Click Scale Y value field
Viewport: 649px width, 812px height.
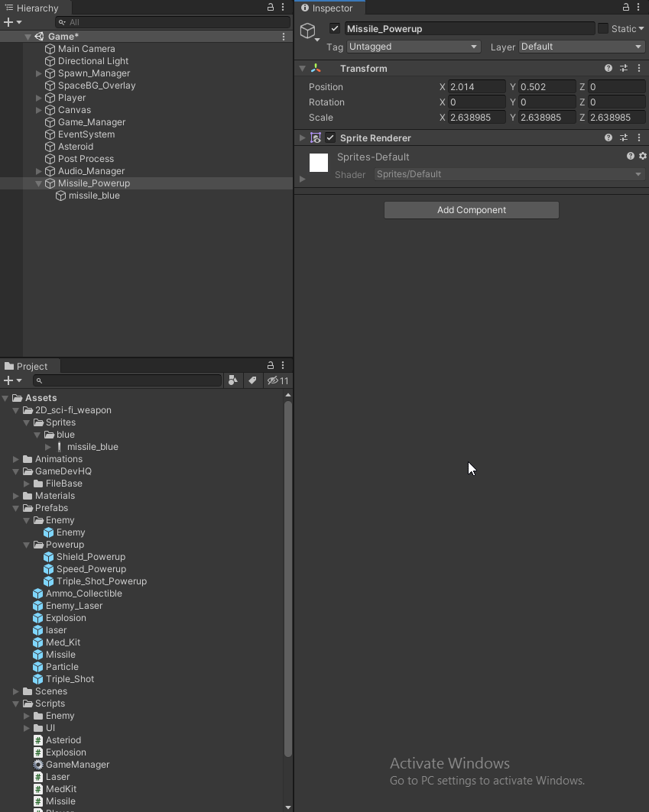coord(547,118)
